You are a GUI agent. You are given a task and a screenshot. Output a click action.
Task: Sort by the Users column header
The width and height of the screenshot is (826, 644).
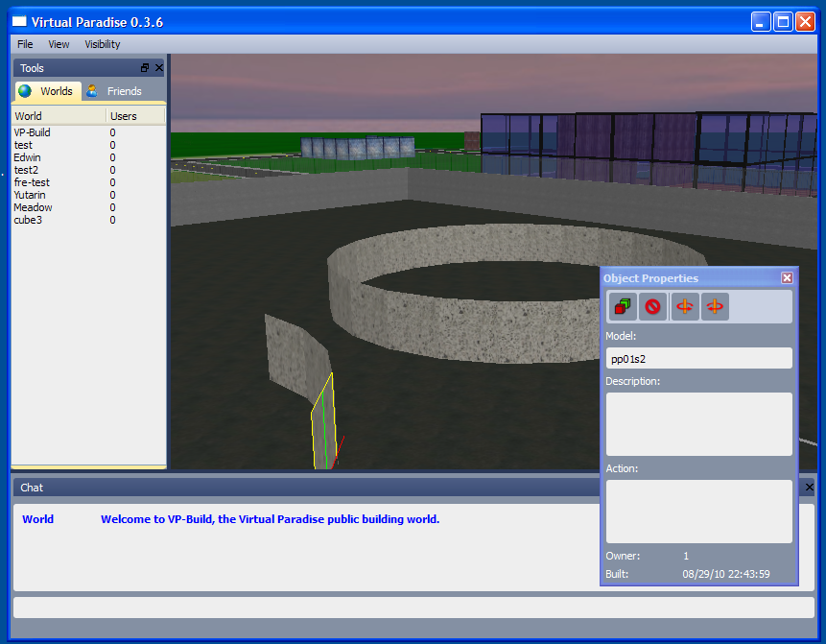click(x=136, y=116)
